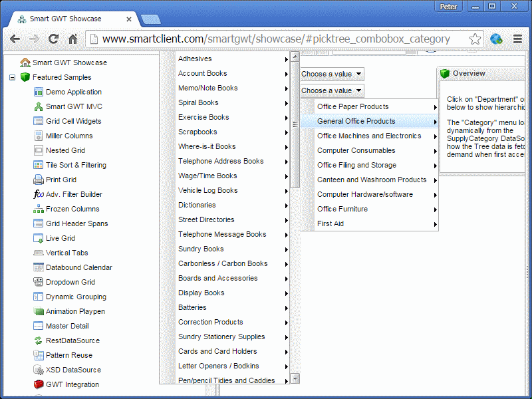Choose Office Furniture from the category menu
The image size is (532, 399).
[x=342, y=209]
